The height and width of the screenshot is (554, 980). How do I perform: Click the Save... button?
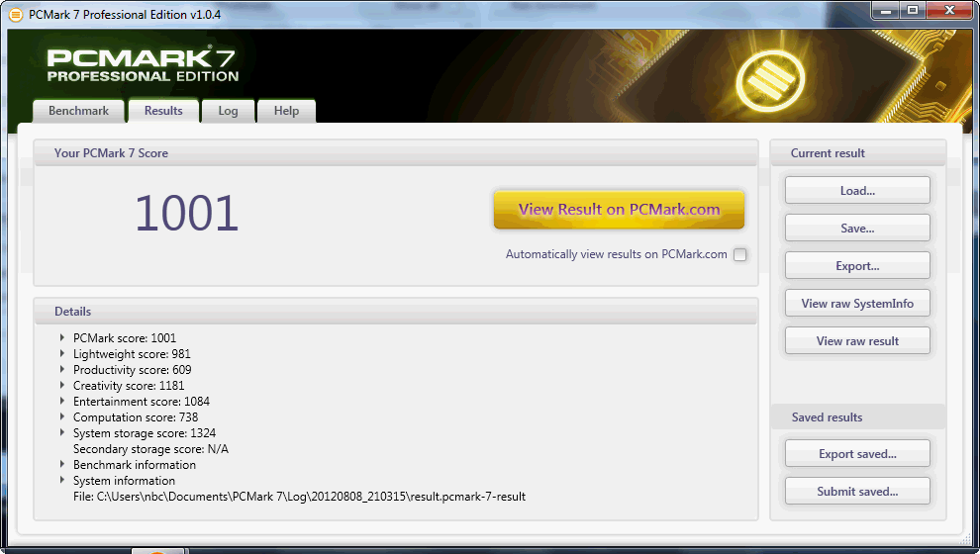(x=857, y=228)
